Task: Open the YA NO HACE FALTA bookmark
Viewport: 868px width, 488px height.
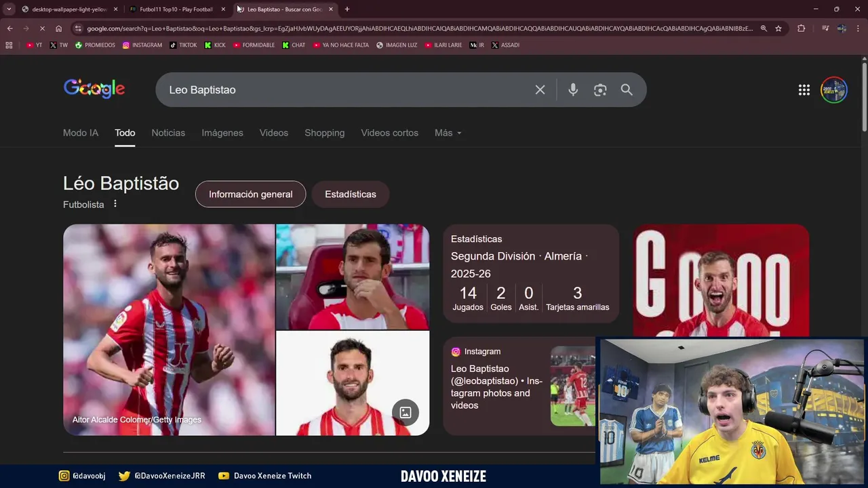Action: click(341, 45)
